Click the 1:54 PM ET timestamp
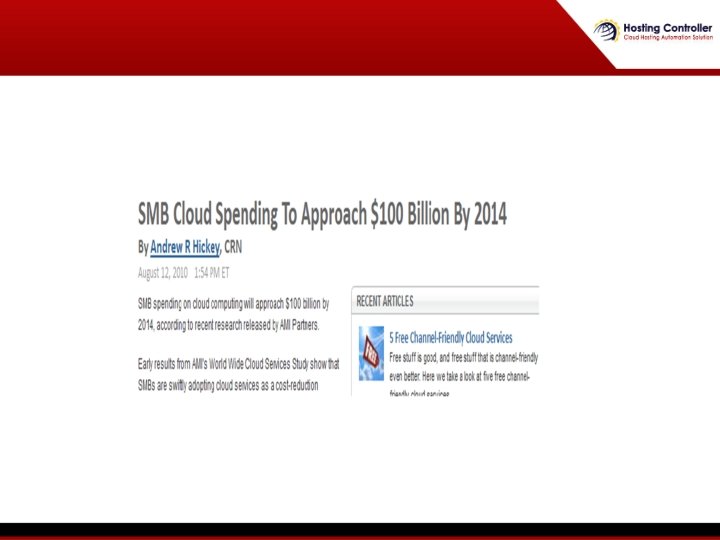Image resolution: width=720 pixels, height=540 pixels. click(211, 273)
